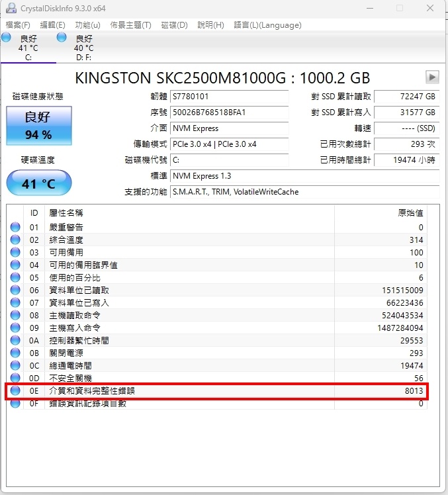448x495 pixels.
Task: Open the 檔案(F) menu
Action: coord(18,25)
